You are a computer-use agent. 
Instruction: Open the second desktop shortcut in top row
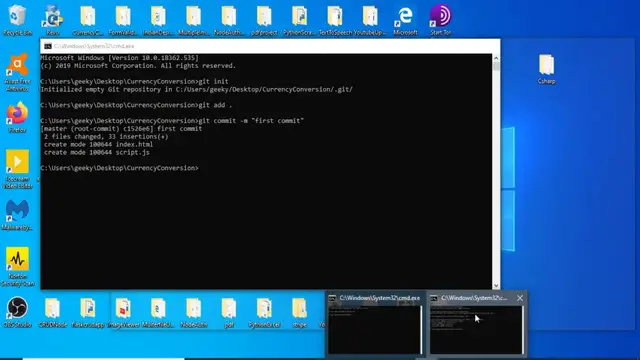coord(53,20)
